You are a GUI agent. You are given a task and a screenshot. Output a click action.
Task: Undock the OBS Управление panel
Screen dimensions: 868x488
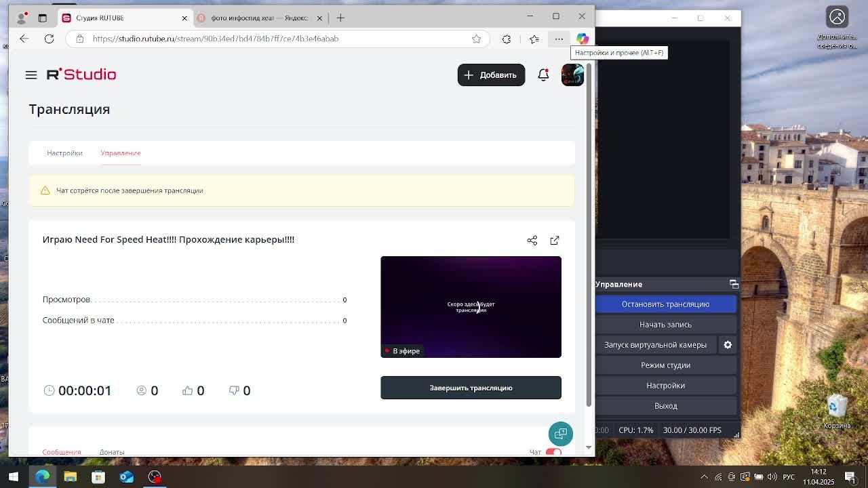(x=734, y=284)
